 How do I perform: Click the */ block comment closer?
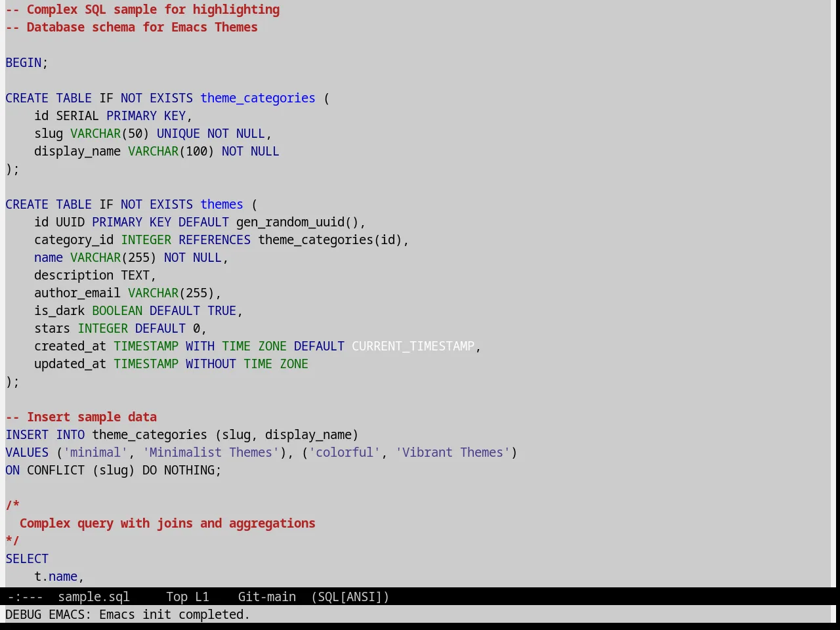12,541
